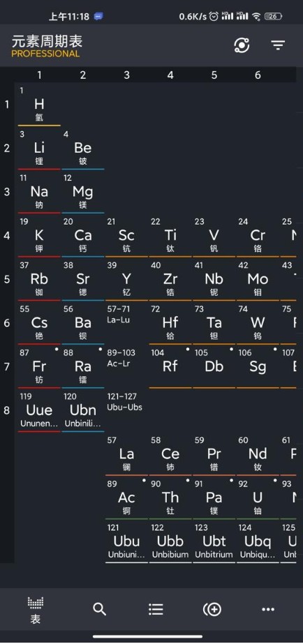This screenshot has width=303, height=644.
Task: Tap period row header 6
Action: (7, 323)
